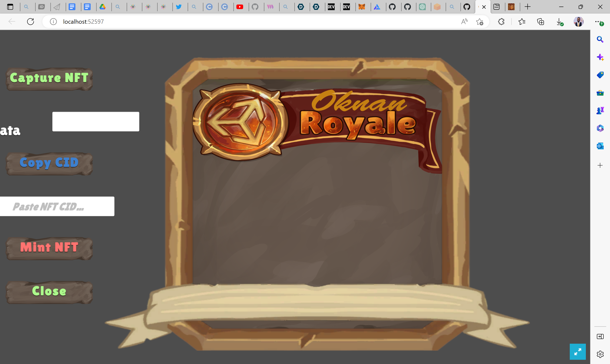Open a new browser tab
This screenshot has width=610, height=364.
tap(527, 7)
